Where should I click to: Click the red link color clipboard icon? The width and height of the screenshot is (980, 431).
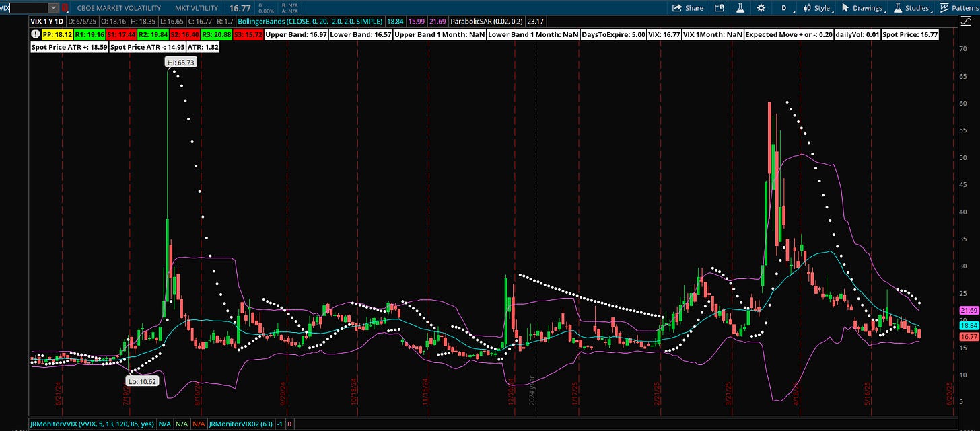65,8
